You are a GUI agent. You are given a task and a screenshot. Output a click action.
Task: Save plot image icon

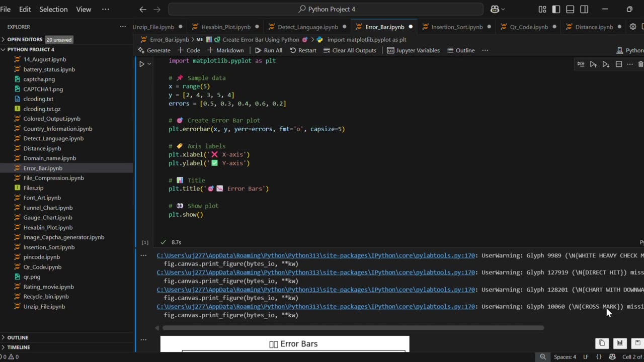coord(637,343)
